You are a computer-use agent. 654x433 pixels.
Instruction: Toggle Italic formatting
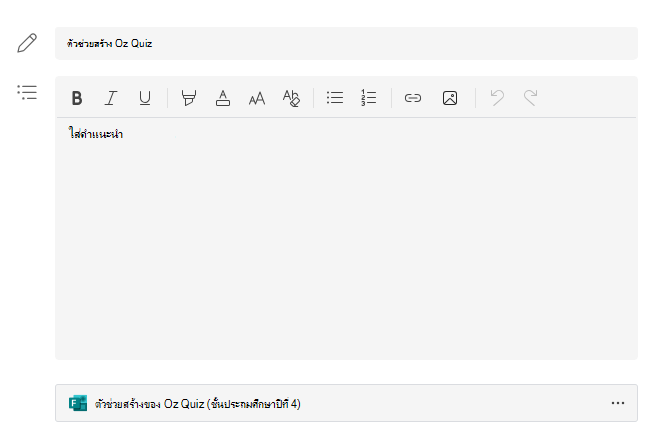[x=111, y=98]
